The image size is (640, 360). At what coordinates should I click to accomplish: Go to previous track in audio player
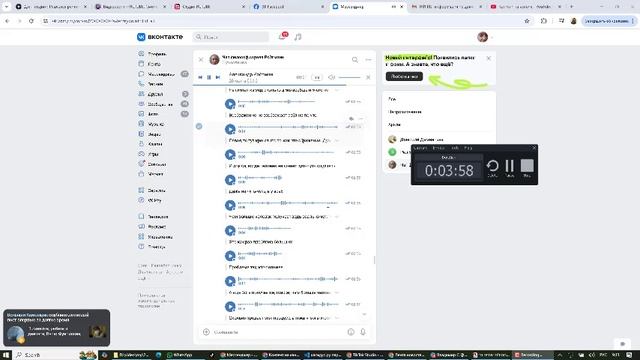click(200, 77)
